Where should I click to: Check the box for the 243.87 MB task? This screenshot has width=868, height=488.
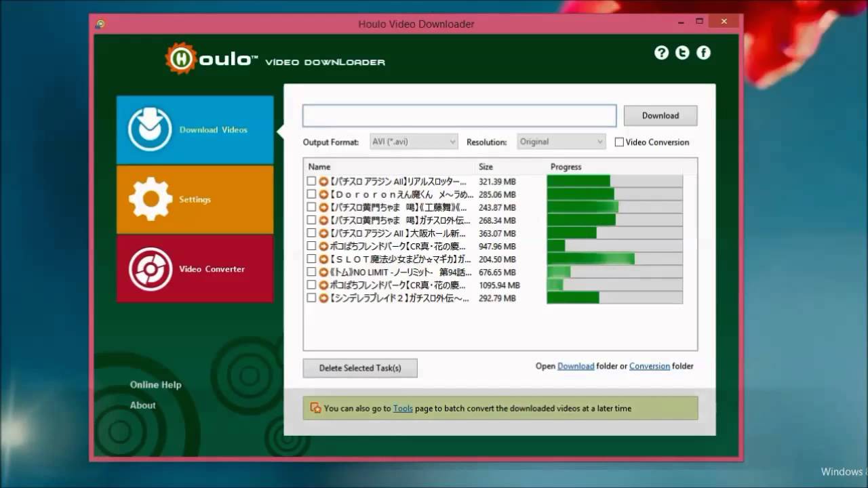(x=311, y=207)
